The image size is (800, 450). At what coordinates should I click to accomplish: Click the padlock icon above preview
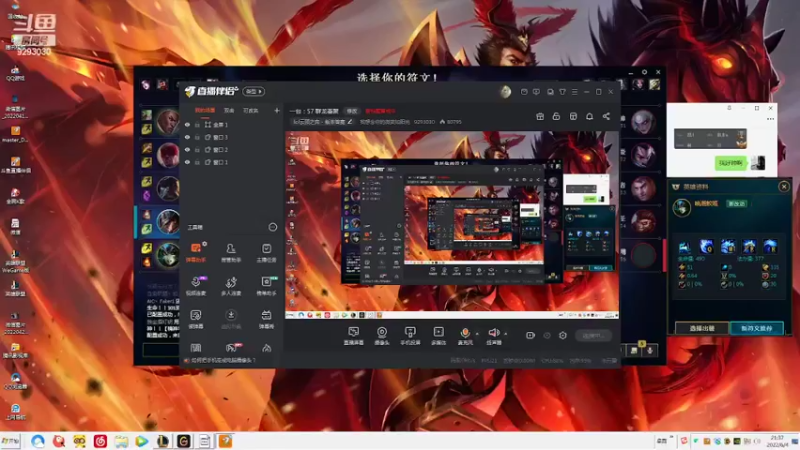[556, 116]
